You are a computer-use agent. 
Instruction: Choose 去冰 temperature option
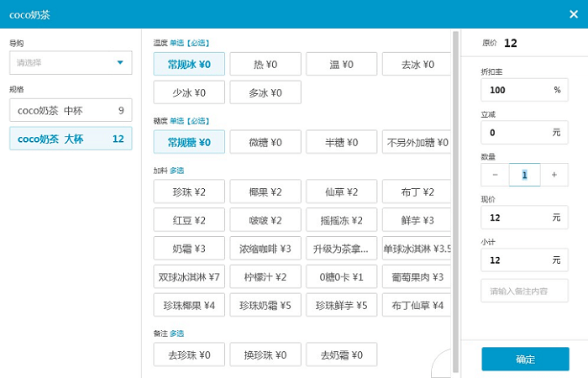(x=416, y=64)
